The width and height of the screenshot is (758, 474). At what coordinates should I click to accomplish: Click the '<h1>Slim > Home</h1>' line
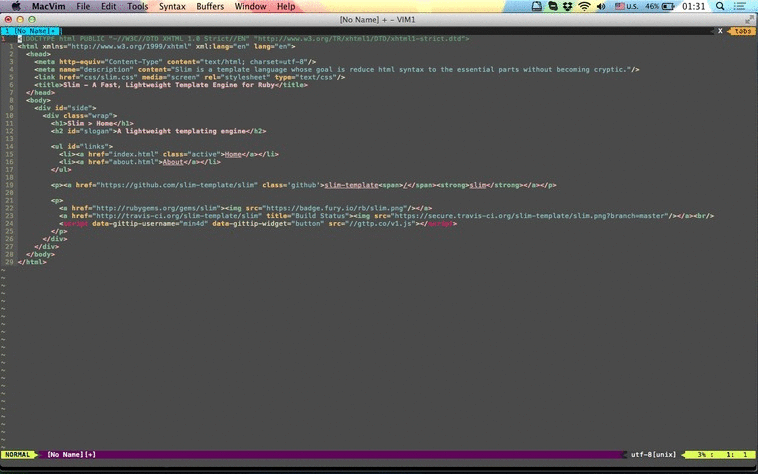point(92,124)
